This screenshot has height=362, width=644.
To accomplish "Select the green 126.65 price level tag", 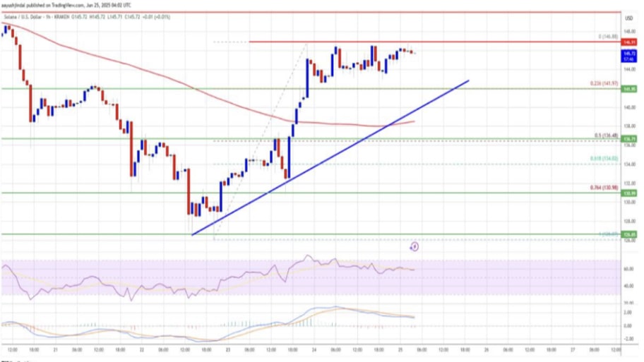I will coord(630,235).
